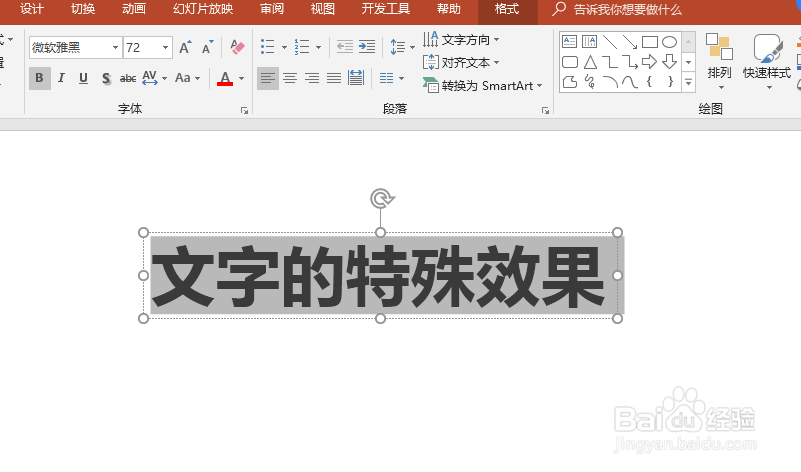Select the Arrow line shape
The height and width of the screenshot is (472, 801).
tap(629, 42)
